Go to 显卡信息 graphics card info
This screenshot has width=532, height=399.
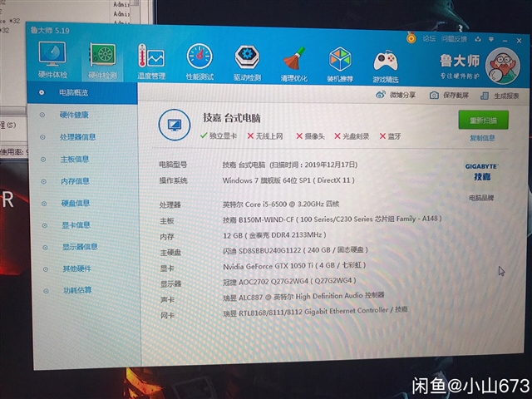point(76,224)
